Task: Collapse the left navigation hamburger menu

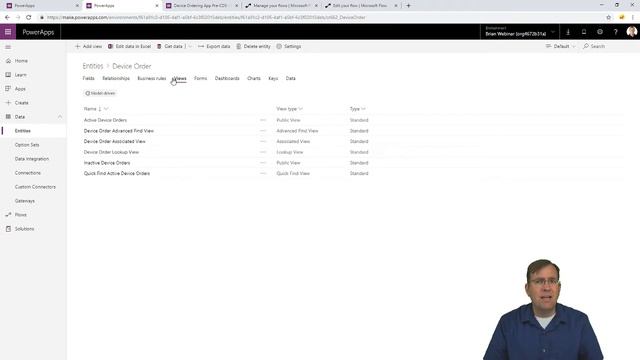Action: [8, 47]
